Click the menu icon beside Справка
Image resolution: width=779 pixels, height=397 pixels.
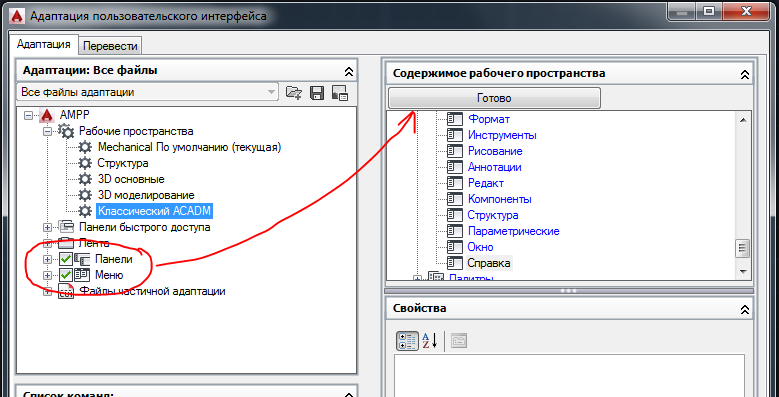click(x=455, y=262)
